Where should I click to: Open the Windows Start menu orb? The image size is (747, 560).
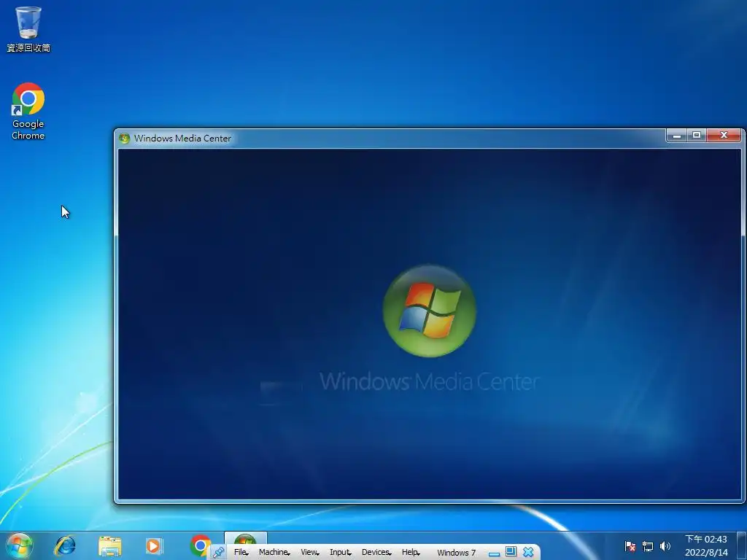[x=20, y=545]
